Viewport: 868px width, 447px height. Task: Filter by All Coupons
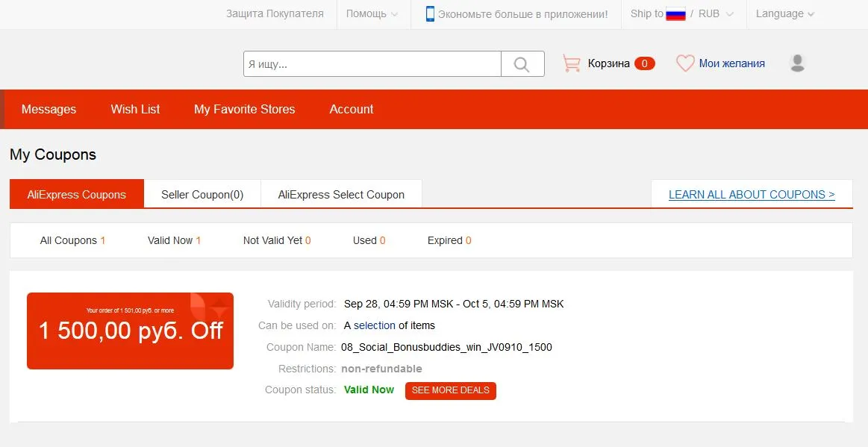pos(72,240)
